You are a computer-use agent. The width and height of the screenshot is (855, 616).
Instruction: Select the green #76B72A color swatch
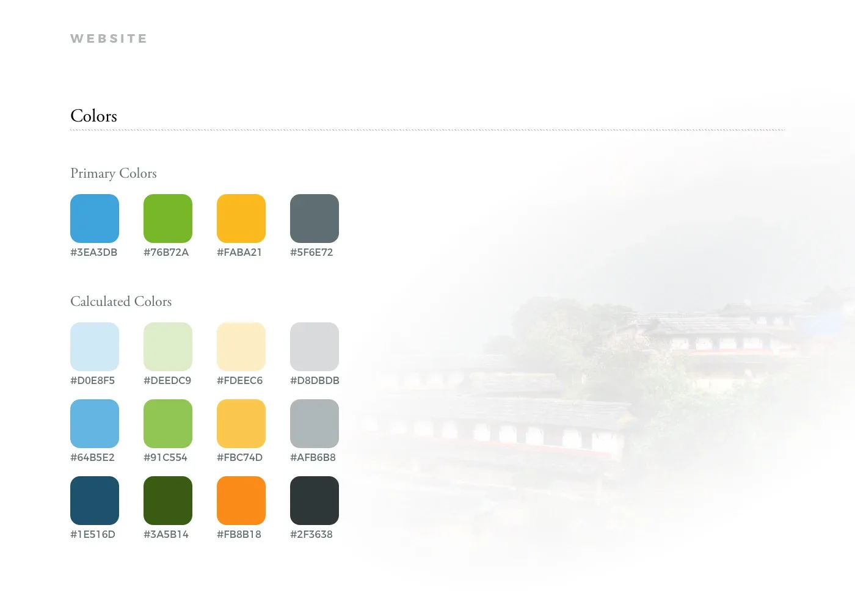tap(168, 219)
